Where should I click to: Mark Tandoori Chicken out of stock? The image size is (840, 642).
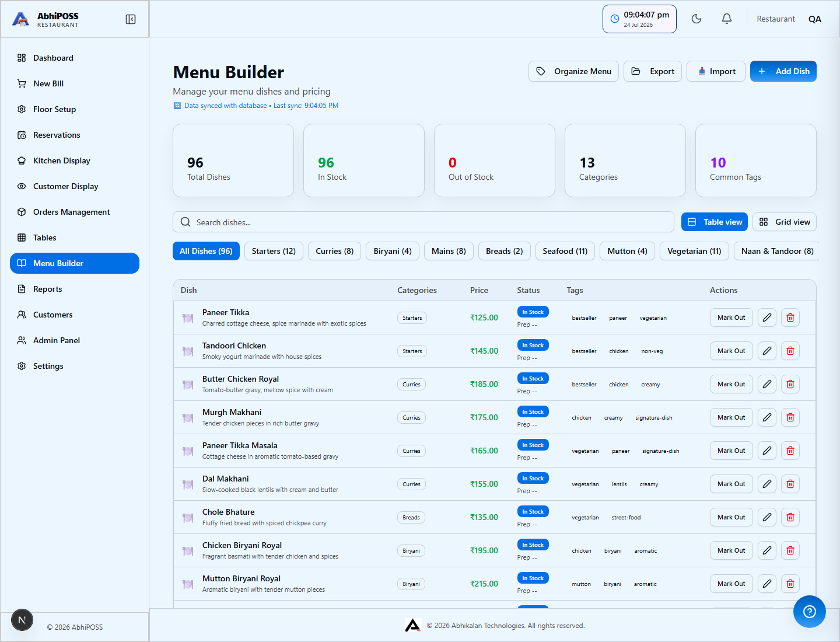[x=731, y=351]
